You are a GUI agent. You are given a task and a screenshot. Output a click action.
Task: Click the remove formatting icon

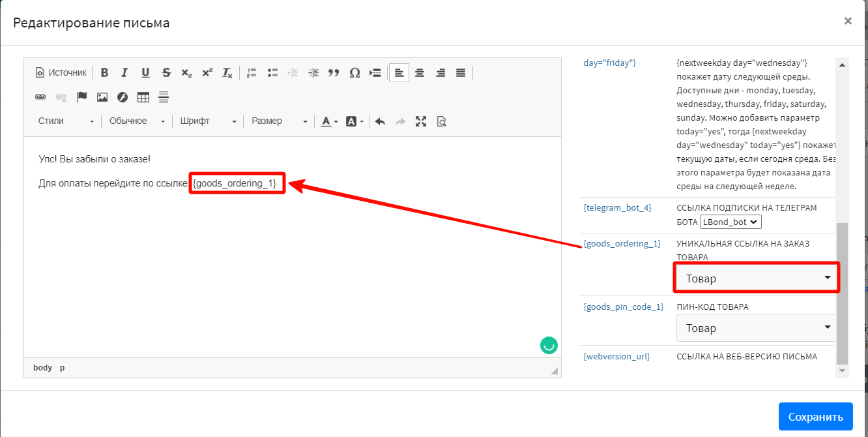tap(227, 72)
